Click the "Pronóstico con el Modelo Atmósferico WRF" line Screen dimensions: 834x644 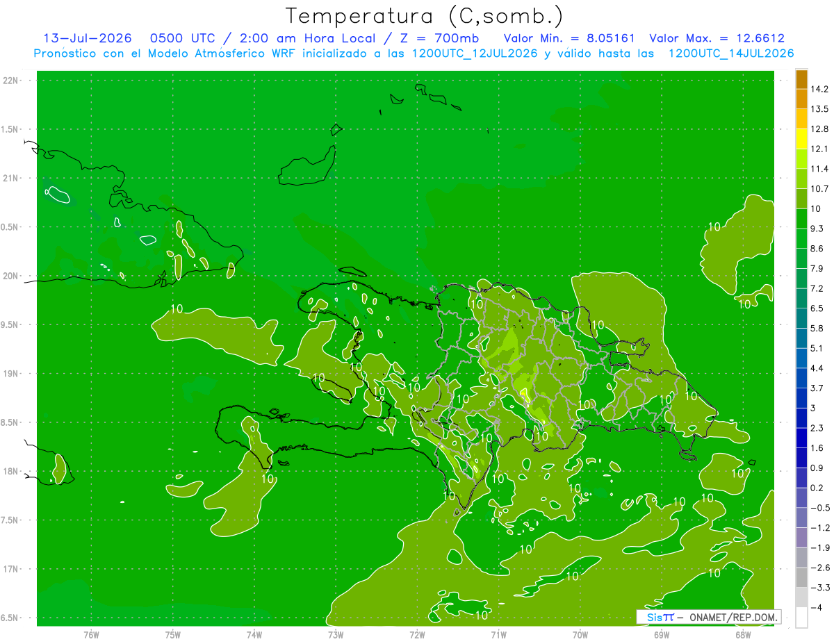(x=414, y=53)
